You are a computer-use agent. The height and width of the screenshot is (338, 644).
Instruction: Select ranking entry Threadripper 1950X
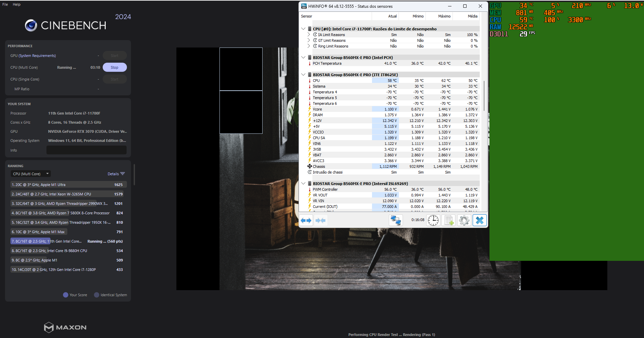point(68,222)
